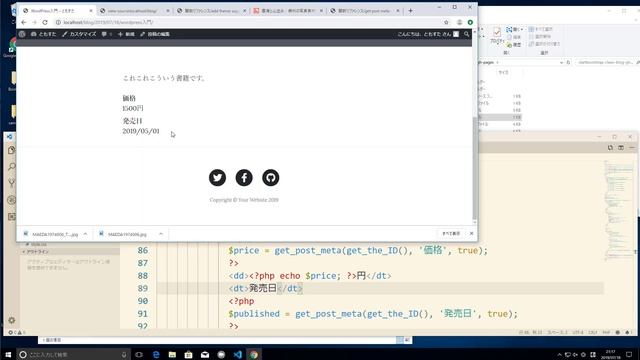The height and width of the screenshot is (360, 640).
Task: Switch to the get post meta reference tab
Action: click(364, 11)
